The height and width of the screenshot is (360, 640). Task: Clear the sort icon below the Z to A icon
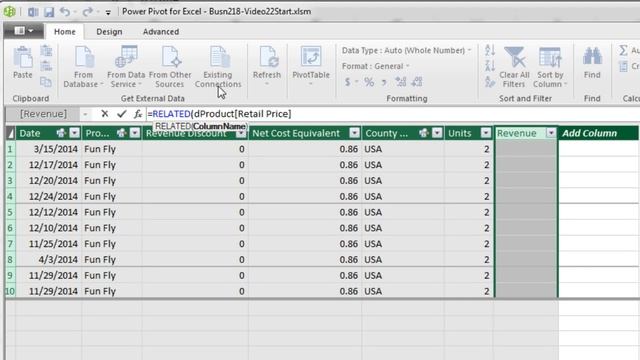pyautogui.click(x=490, y=82)
